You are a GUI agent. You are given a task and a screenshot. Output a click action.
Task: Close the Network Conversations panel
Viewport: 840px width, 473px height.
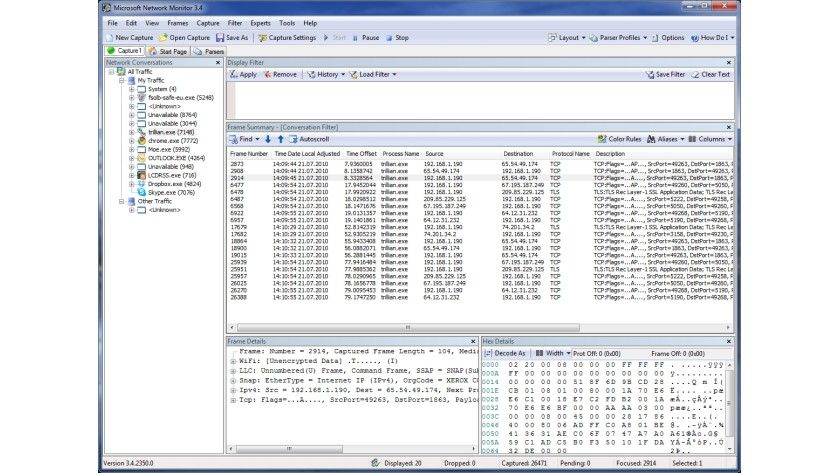point(218,63)
